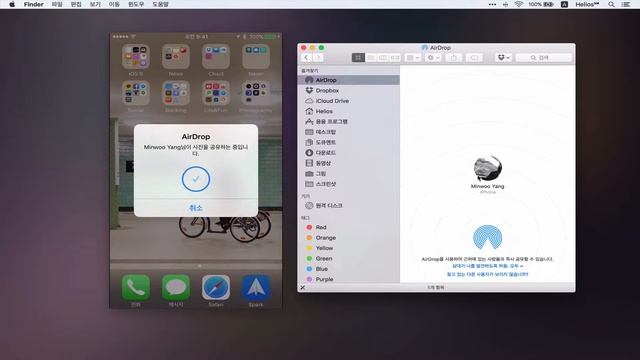Screen dimensions: 640x360
Task: Open the Social folder on iPhone
Action: [136, 93]
